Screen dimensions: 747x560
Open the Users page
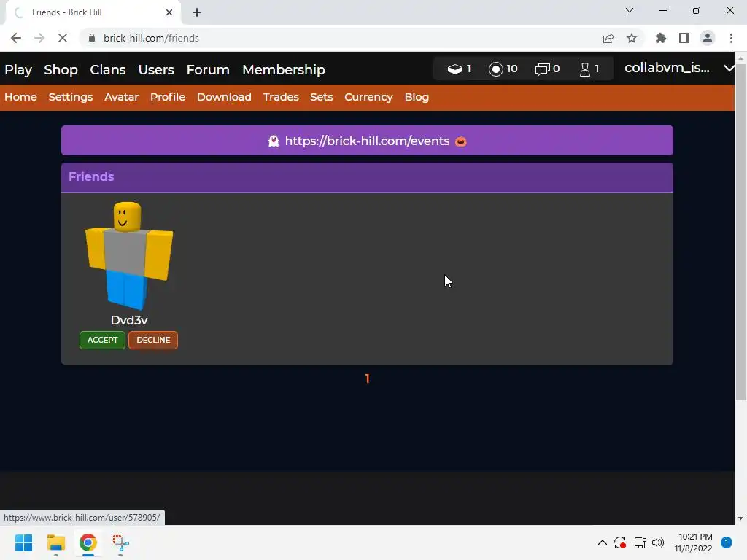click(156, 69)
